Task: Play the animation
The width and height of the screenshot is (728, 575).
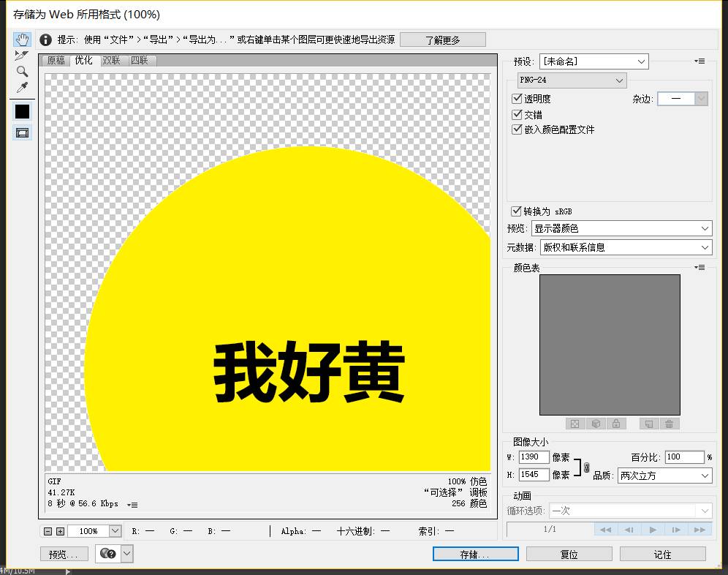Action: (x=653, y=530)
